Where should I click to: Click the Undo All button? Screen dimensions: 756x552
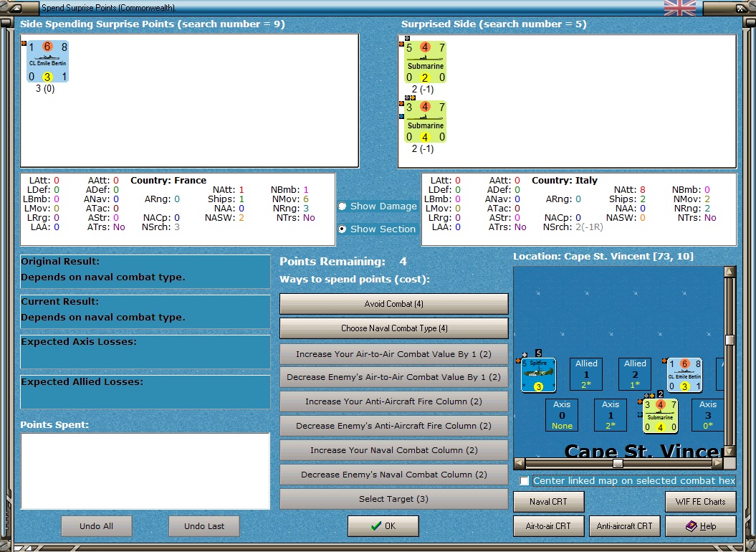(x=97, y=526)
